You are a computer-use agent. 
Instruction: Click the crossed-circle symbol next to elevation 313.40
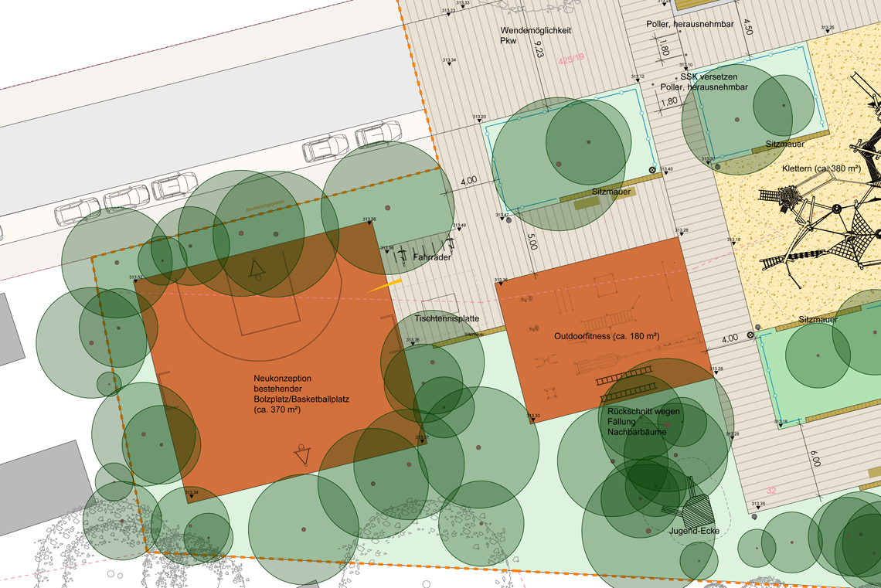(x=652, y=170)
